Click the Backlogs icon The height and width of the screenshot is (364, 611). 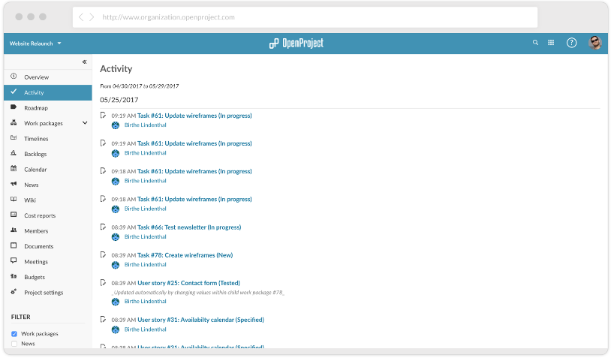(x=14, y=153)
